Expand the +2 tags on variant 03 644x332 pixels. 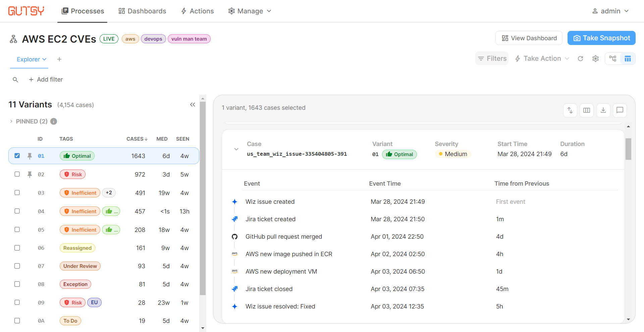[109, 193]
